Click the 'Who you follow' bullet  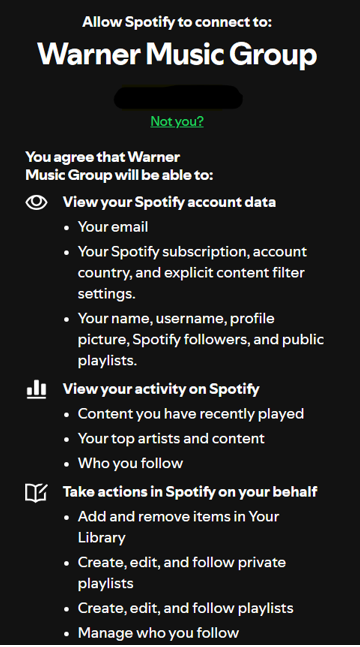click(x=130, y=463)
